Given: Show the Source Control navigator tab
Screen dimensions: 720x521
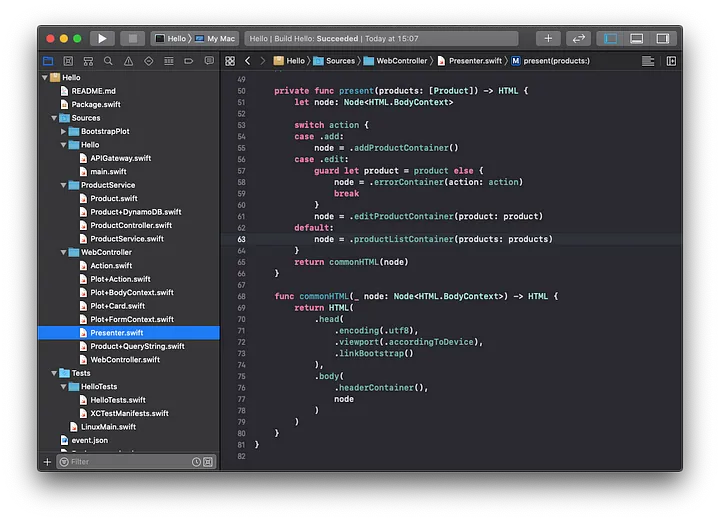Looking at the screenshot, I should coord(68,61).
